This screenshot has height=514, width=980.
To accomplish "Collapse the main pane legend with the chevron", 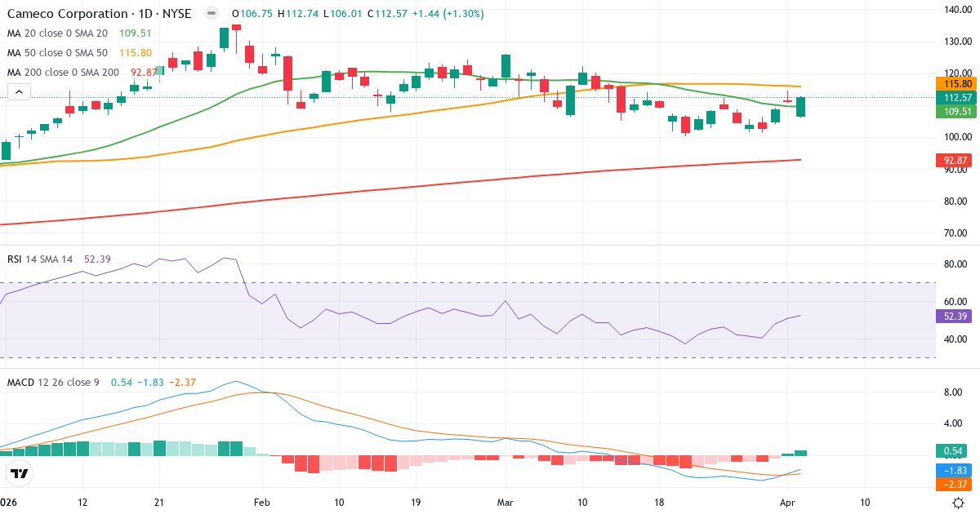I will pyautogui.click(x=18, y=91).
